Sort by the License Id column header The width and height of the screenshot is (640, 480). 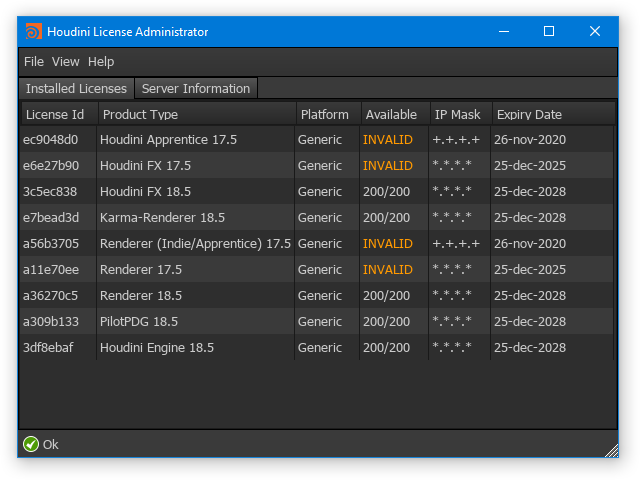(x=59, y=115)
